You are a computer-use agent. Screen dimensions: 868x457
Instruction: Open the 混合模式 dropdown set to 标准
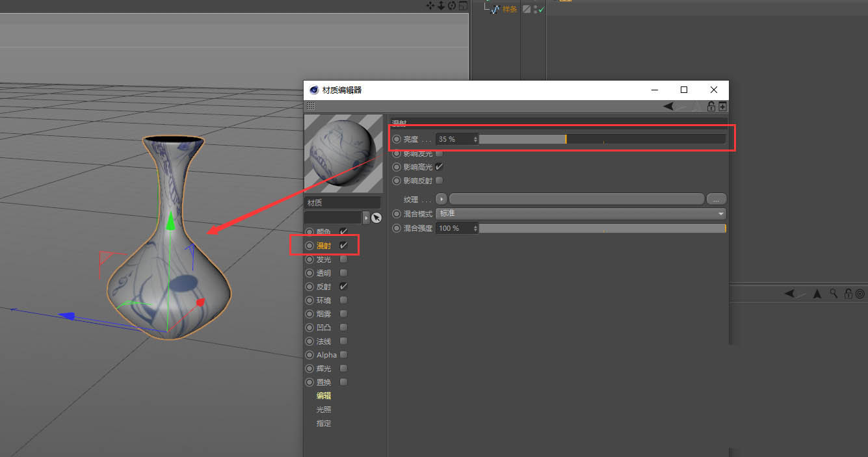pyautogui.click(x=581, y=214)
